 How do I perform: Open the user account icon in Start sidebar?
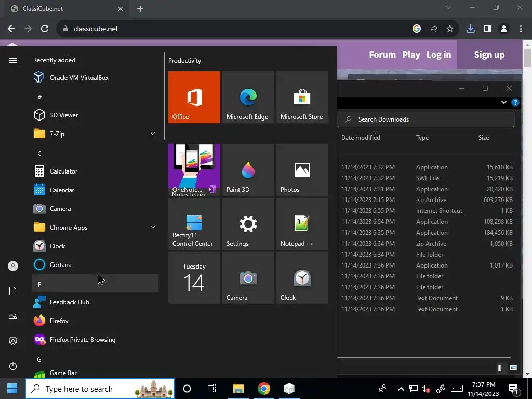click(13, 266)
